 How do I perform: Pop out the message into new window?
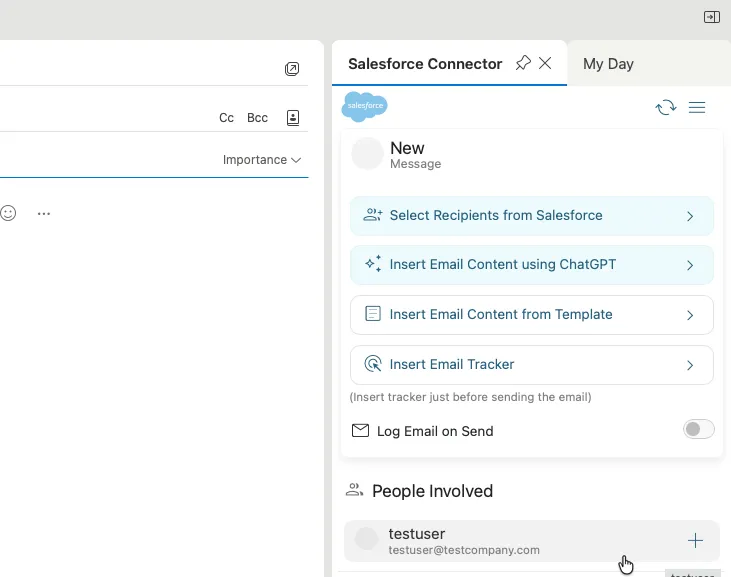click(x=292, y=69)
